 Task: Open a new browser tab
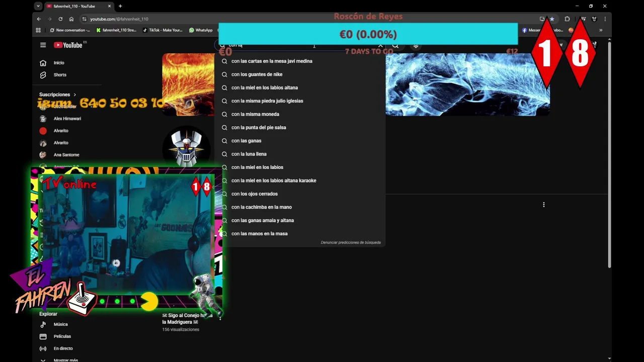click(120, 6)
